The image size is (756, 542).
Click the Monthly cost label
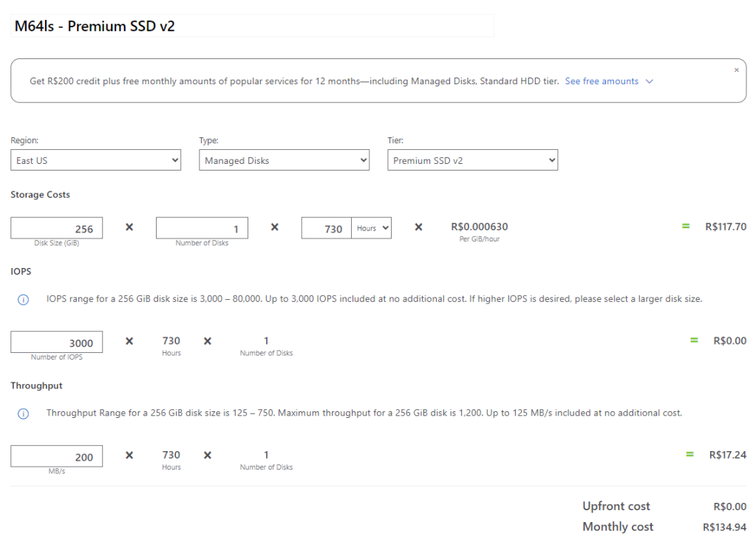618,526
